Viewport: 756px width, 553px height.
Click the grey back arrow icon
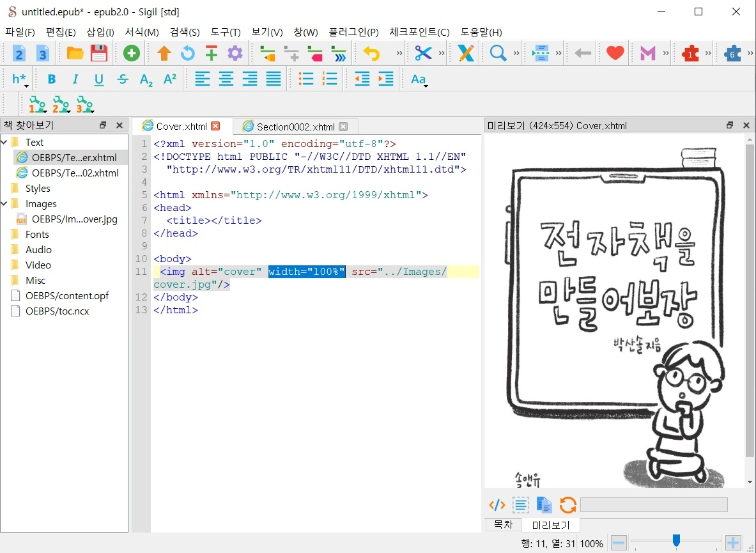pyautogui.click(x=583, y=53)
